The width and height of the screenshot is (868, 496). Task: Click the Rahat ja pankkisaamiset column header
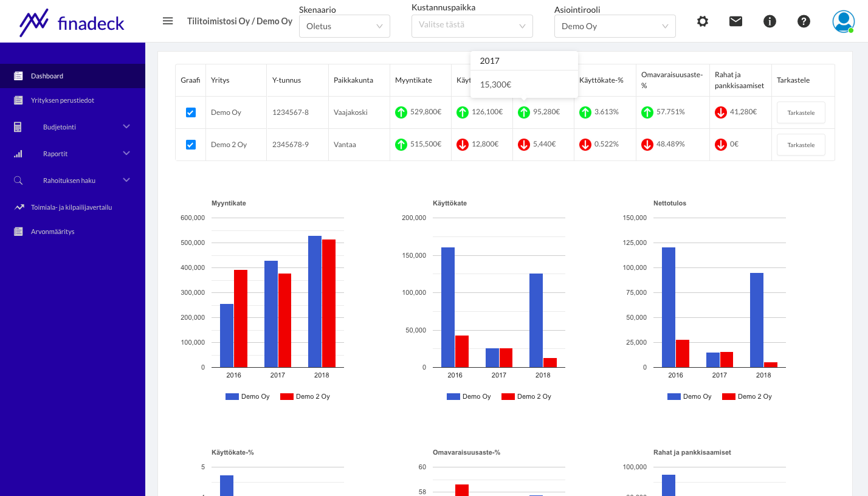pos(739,80)
